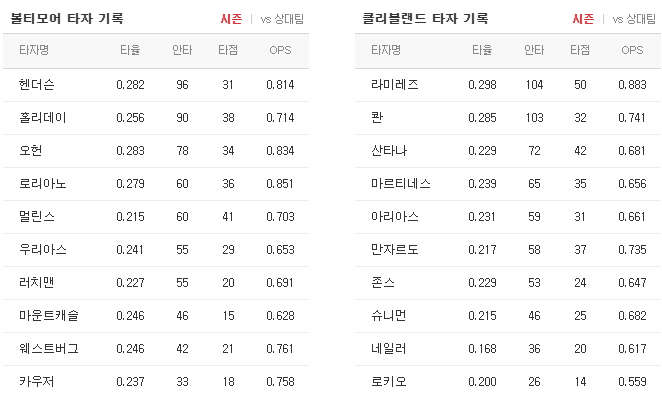Image resolution: width=662 pixels, height=404 pixels.
Task: Open batter 라미레즈 in Cleveland list
Action: [x=395, y=85]
